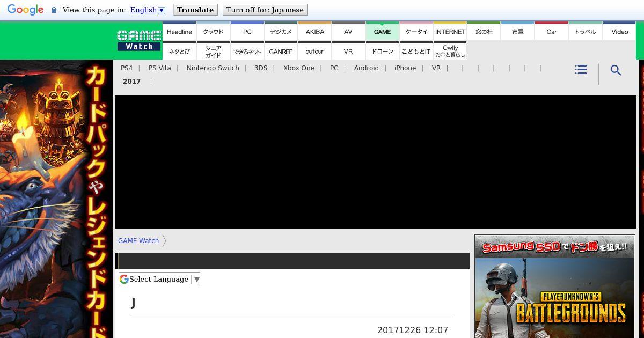Click the padlock icon in translate bar
Image resolution: width=644 pixels, height=338 pixels.
click(54, 10)
